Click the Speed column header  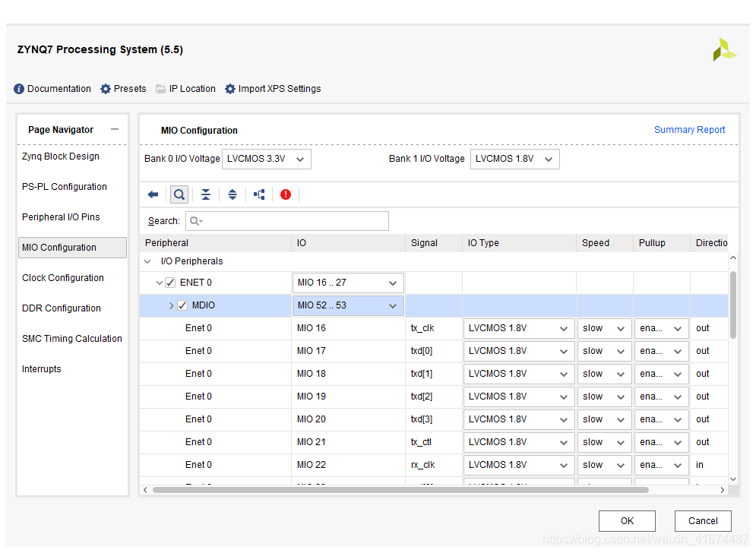point(605,244)
